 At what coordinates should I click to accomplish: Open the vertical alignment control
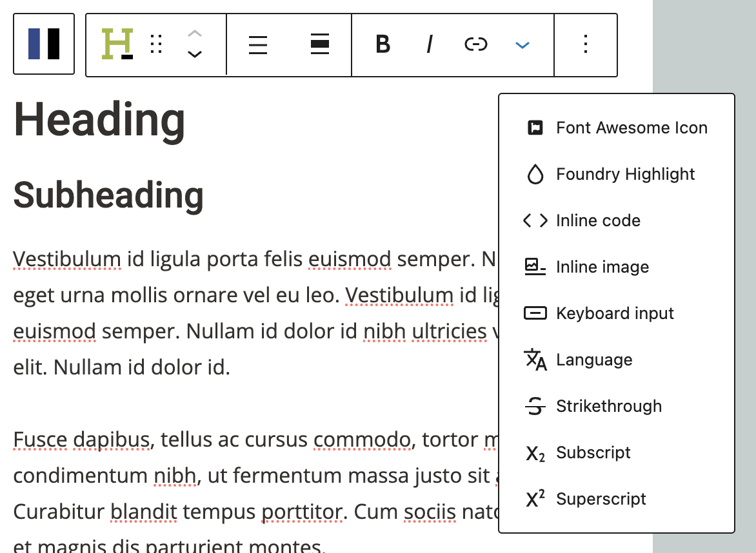click(x=320, y=44)
